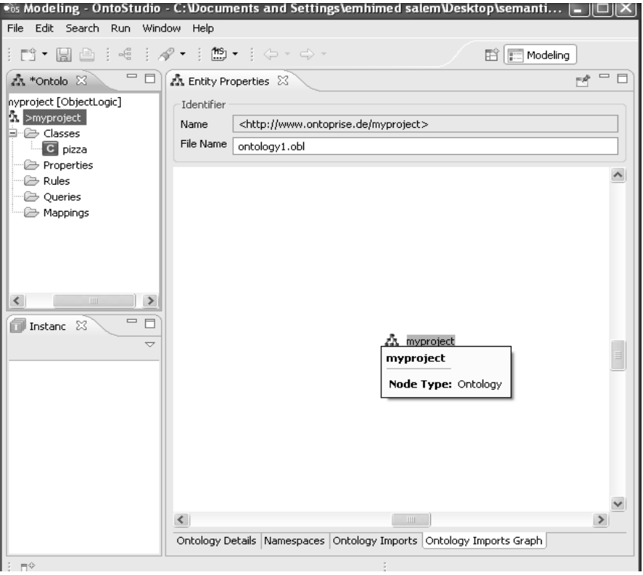Image resolution: width=643 pixels, height=575 pixels.
Task: Select the Modeling perspective button
Action: [540, 56]
